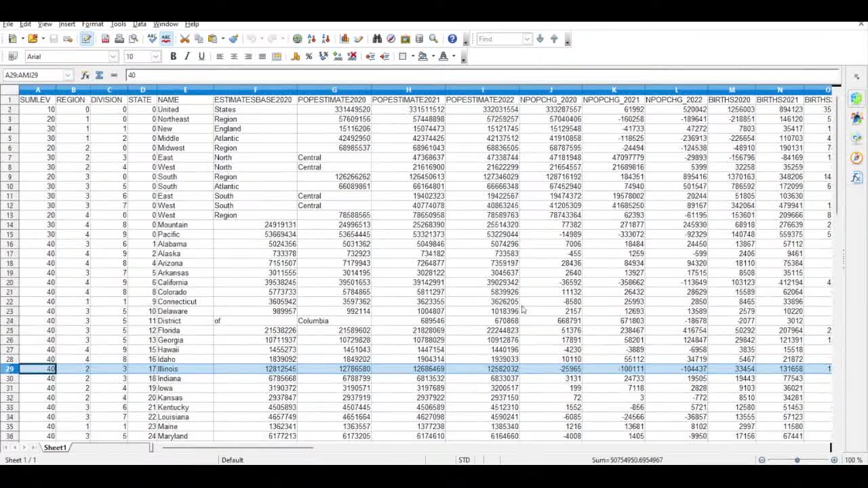Image resolution: width=868 pixels, height=488 pixels.
Task: Find previous with up arrow
Action: point(554,39)
